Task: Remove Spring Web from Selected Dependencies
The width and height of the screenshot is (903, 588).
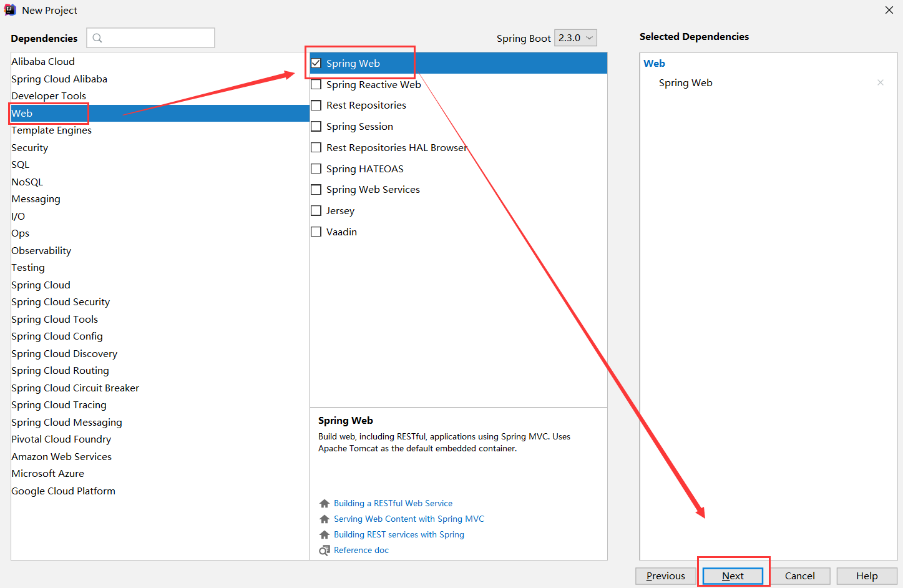Action: (881, 82)
